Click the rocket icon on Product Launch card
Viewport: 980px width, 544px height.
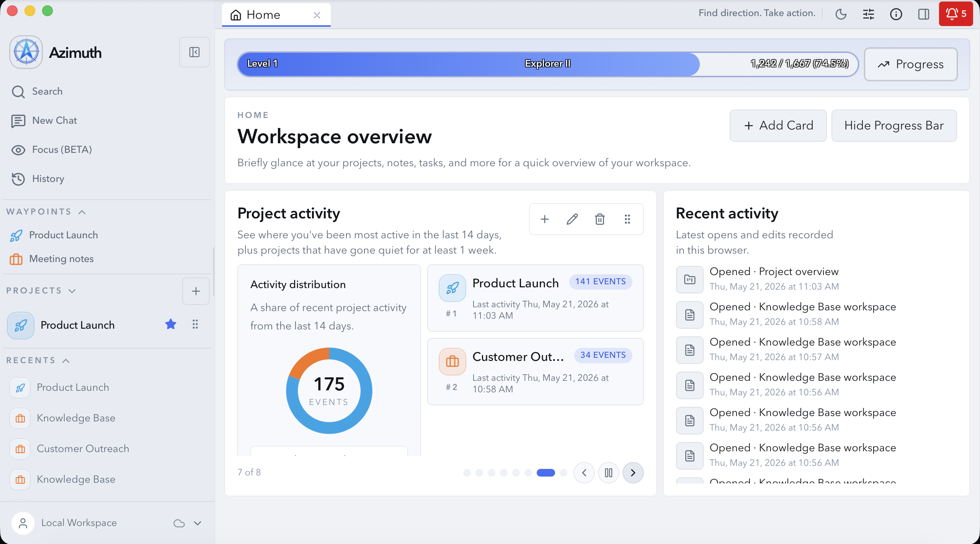452,288
